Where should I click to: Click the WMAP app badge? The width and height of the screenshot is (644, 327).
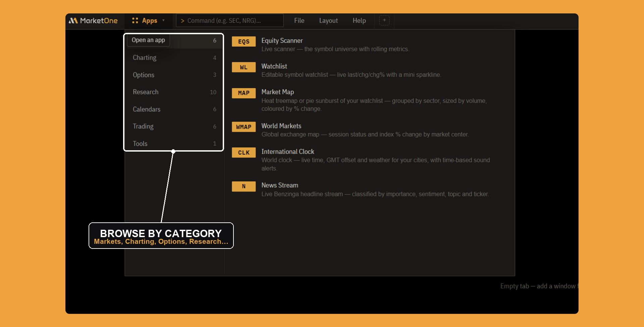tap(244, 127)
